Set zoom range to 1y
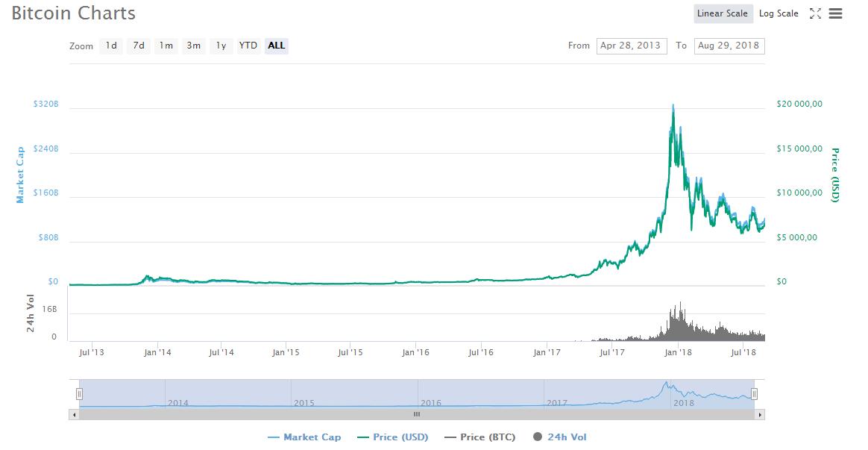The width and height of the screenshot is (868, 450). (x=221, y=46)
